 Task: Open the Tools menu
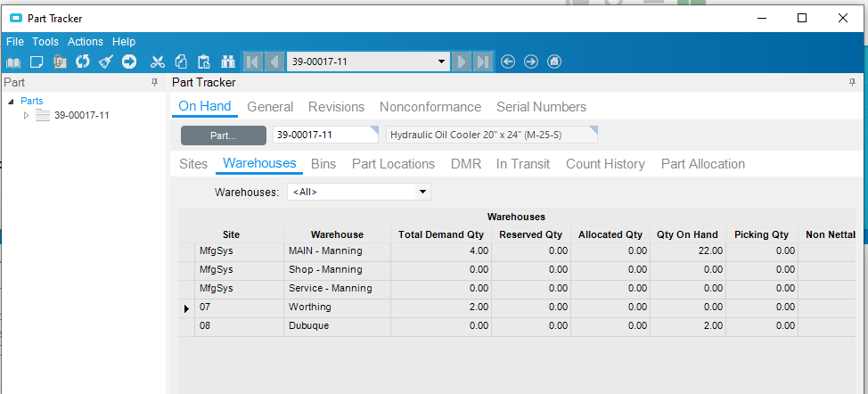(45, 42)
